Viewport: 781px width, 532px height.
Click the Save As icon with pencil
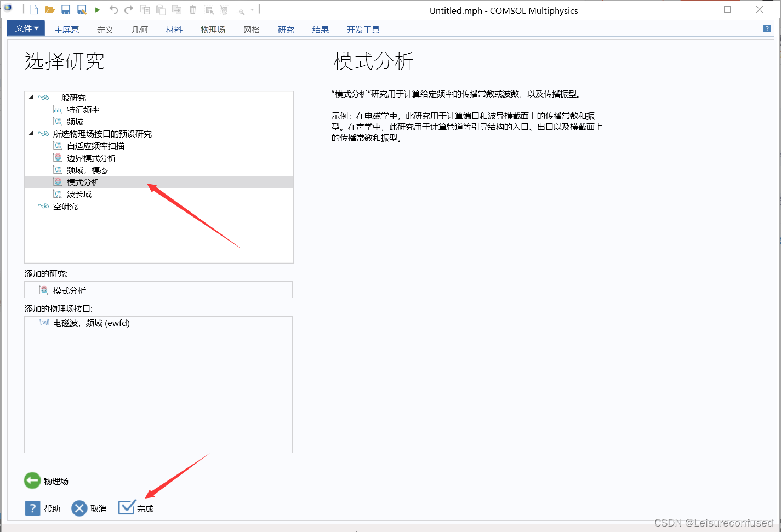pos(82,9)
